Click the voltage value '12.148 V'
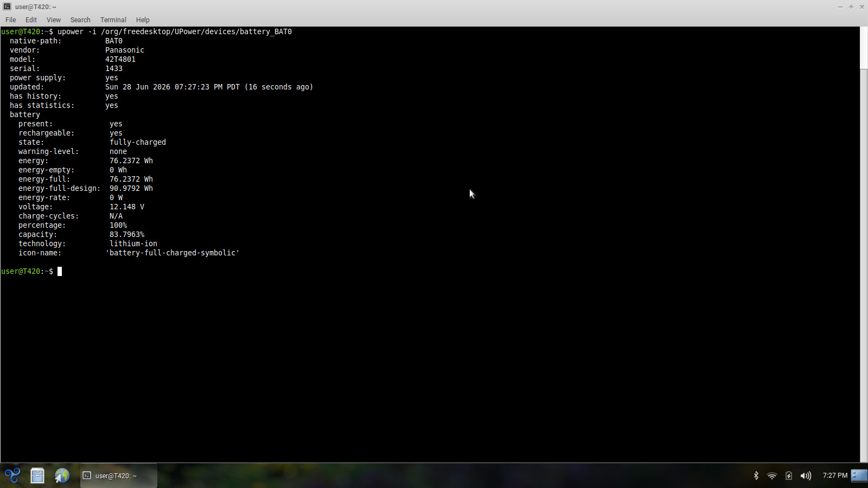 click(127, 207)
